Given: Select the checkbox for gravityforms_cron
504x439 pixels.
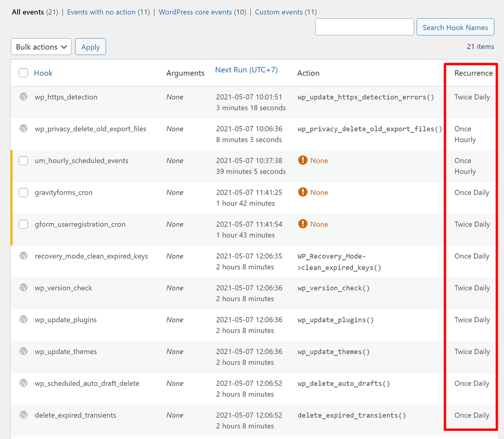Looking at the screenshot, I should point(23,192).
